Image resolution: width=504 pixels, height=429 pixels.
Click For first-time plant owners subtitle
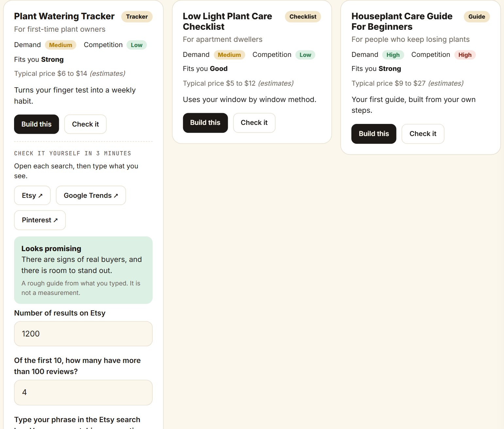[x=60, y=29]
